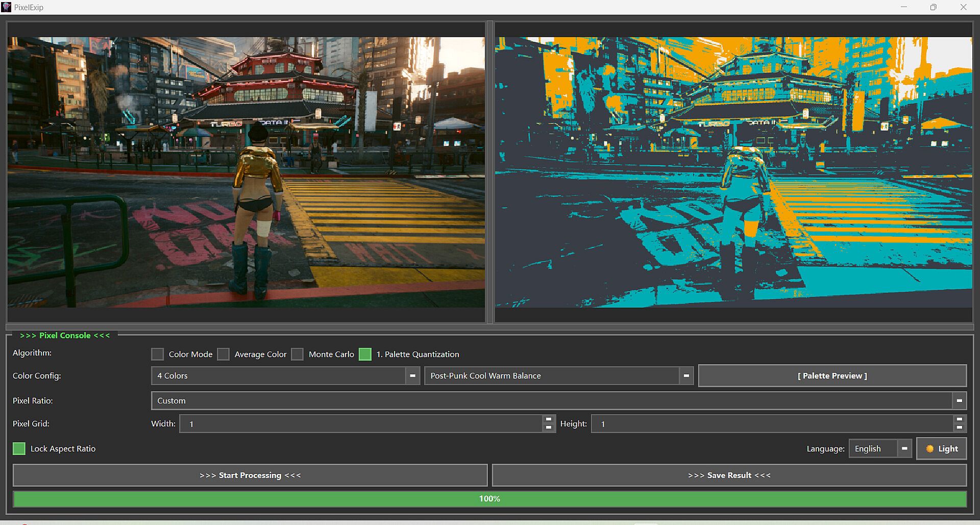Decrease Height using the down stepper arrow
Screen dimensions: 980x525
tap(959, 428)
